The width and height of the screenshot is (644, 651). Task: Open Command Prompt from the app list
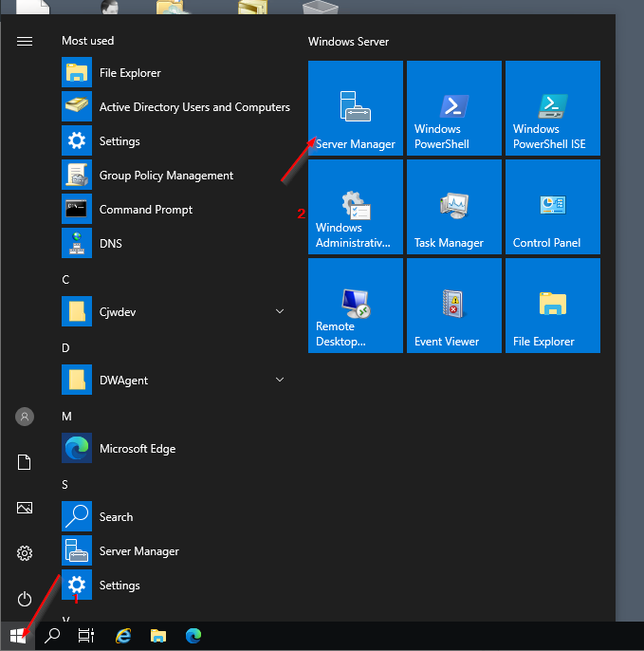tap(176, 209)
